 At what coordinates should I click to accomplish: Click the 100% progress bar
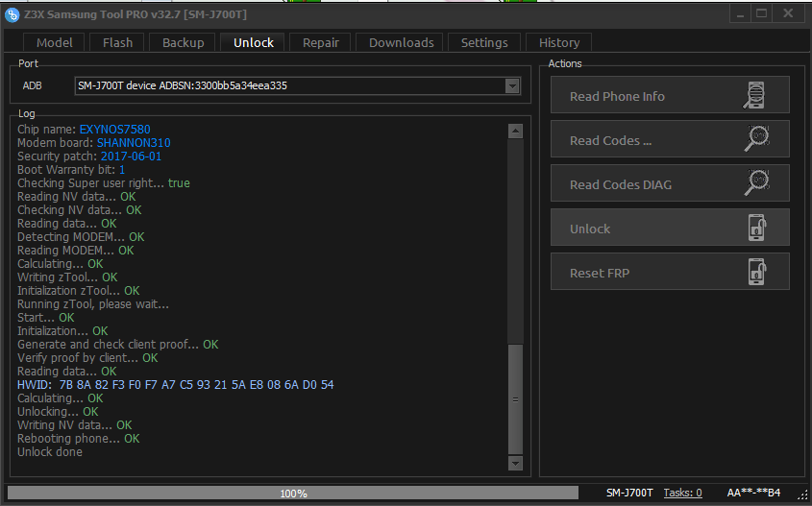coord(292,493)
